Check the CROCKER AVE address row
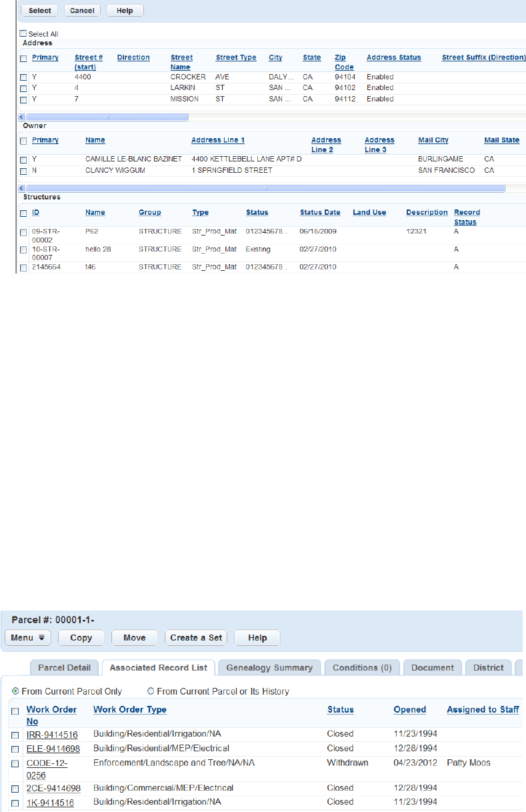Image resolution: width=526 pixels, height=812 pixels. click(23, 77)
